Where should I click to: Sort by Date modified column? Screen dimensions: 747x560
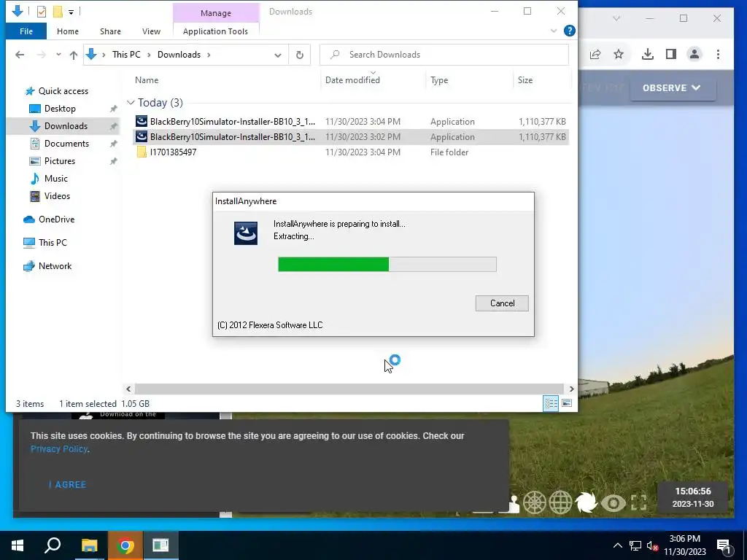point(352,80)
